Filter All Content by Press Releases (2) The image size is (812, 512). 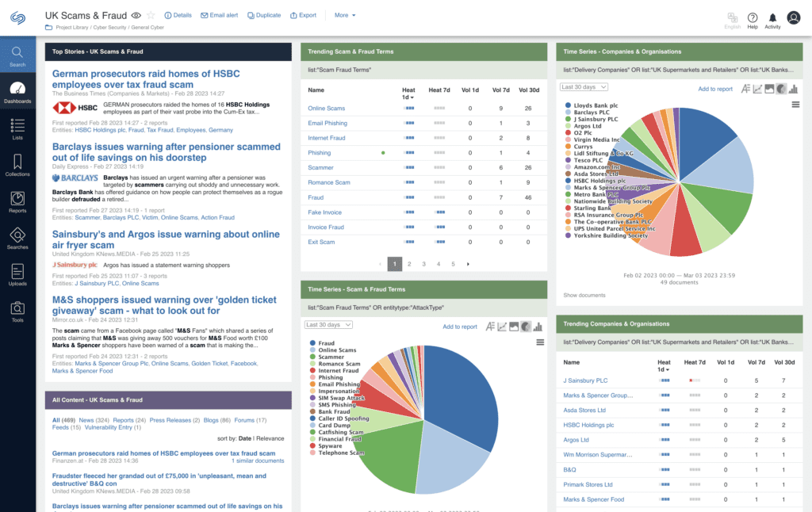(174, 420)
